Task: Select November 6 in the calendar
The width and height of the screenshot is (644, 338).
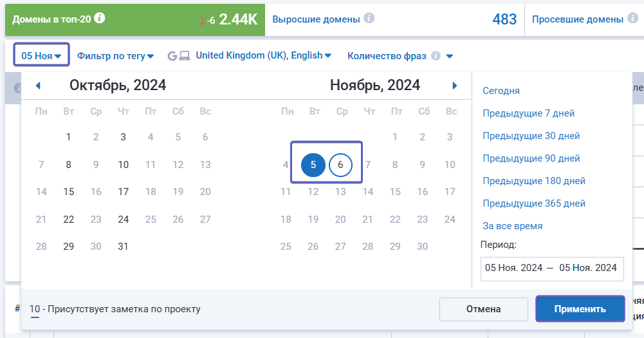Action: point(340,165)
